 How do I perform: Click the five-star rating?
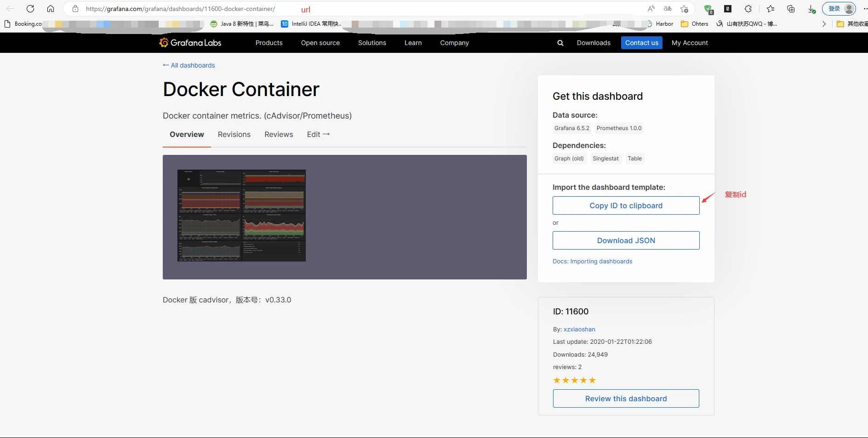click(574, 380)
